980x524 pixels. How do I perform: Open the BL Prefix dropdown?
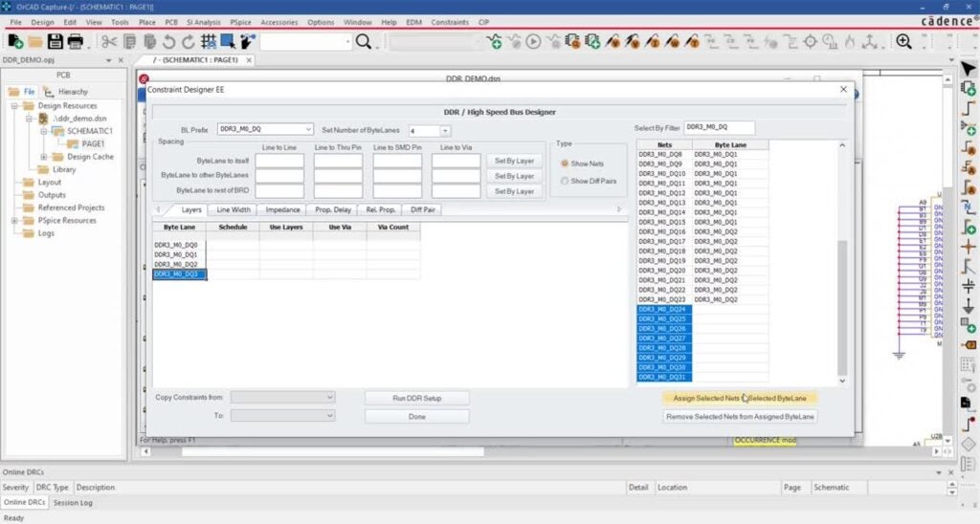pos(308,129)
